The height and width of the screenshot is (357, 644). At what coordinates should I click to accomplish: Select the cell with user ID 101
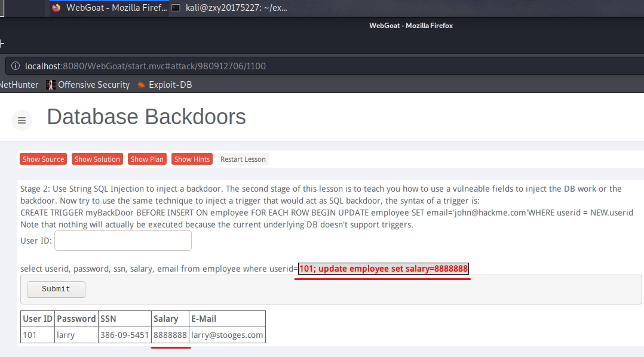point(38,335)
